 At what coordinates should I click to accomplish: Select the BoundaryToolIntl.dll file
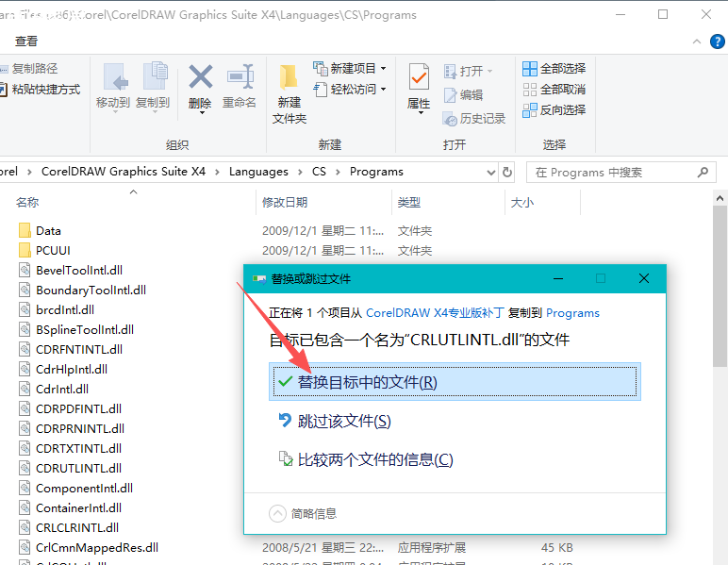(x=83, y=291)
